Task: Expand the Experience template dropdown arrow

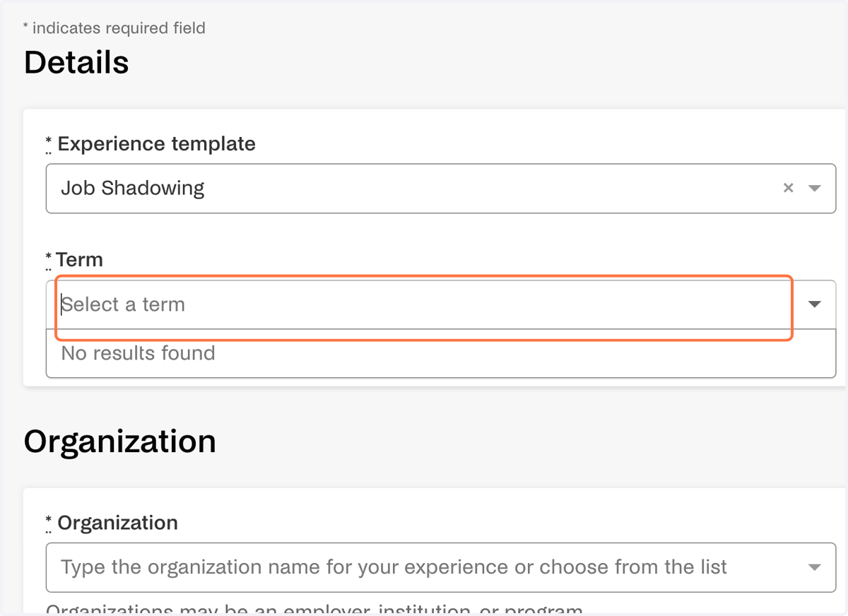Action: (815, 188)
